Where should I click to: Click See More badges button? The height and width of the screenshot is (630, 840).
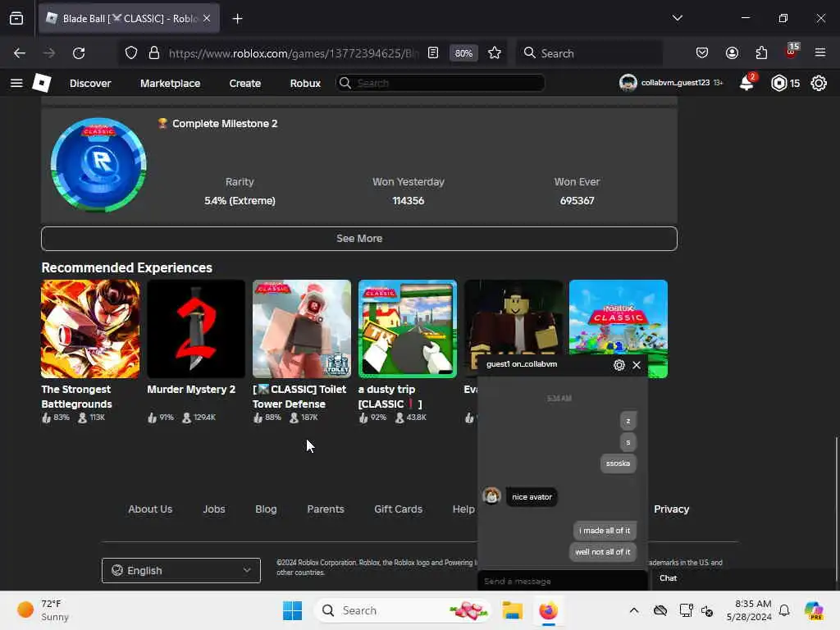point(359,239)
